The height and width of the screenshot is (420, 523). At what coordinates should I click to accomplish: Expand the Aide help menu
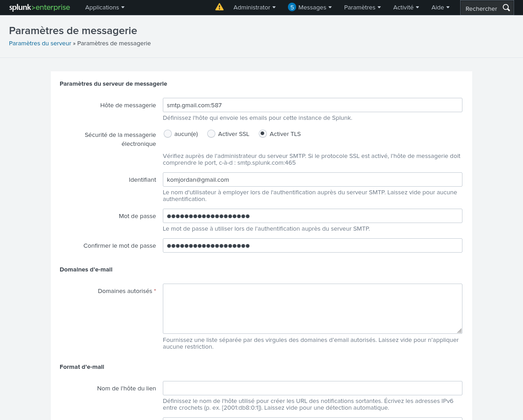(440, 7)
